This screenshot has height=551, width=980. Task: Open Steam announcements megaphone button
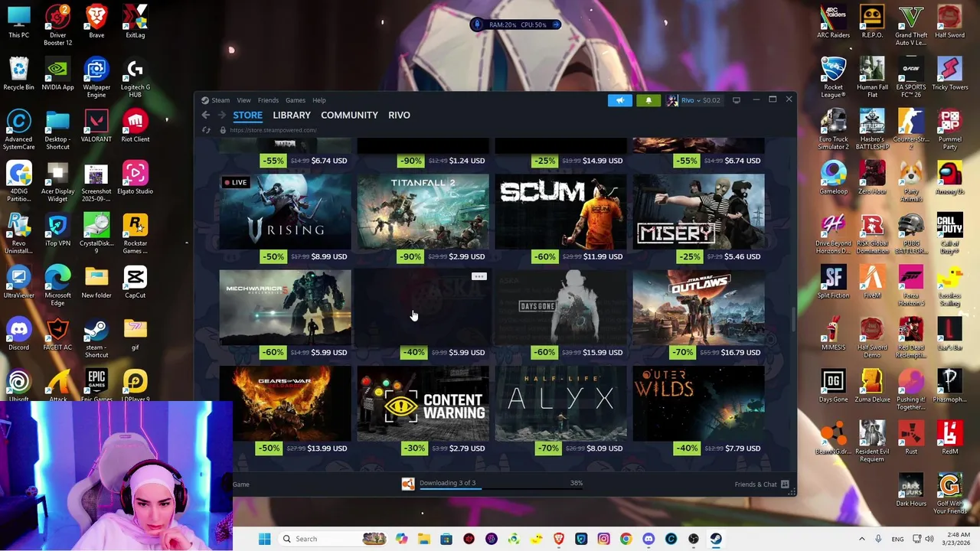tap(620, 100)
